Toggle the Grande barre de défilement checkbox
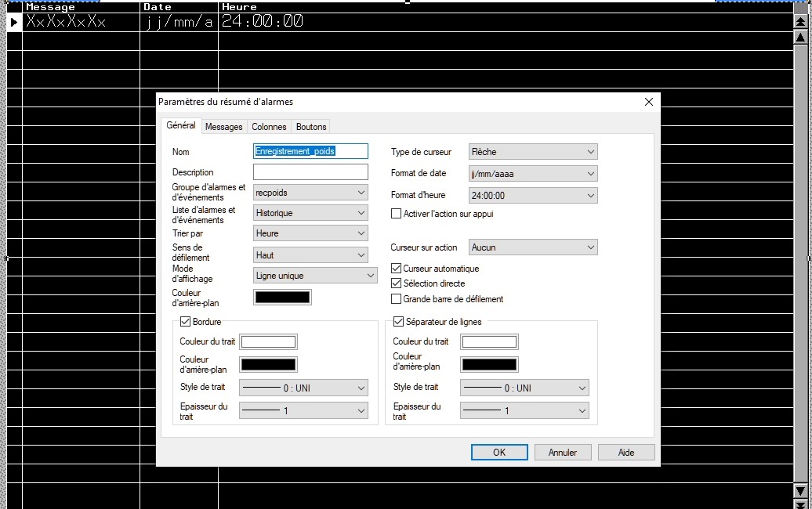Screen dimensions: 812x509 (x=397, y=299)
